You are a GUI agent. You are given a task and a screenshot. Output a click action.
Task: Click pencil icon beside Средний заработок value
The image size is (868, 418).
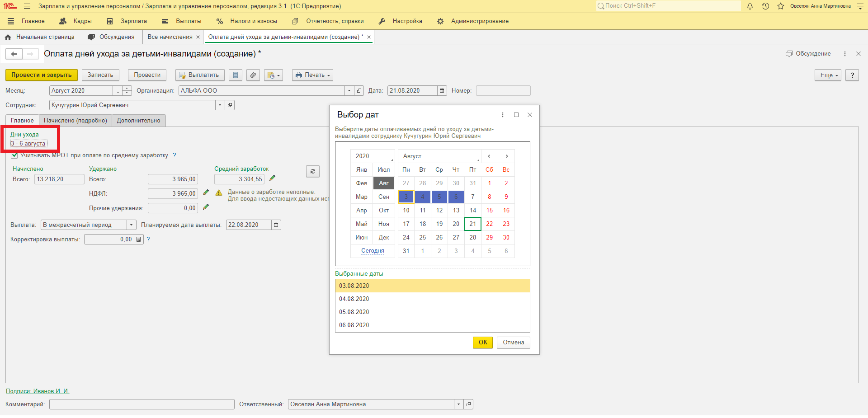coord(272,178)
